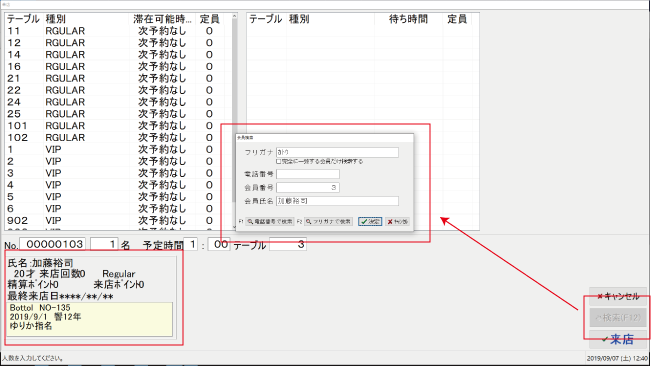Image resolution: width=651 pixels, height=366 pixels.
Task: Focus the 会員氏名 field in dialog
Action: [337, 201]
